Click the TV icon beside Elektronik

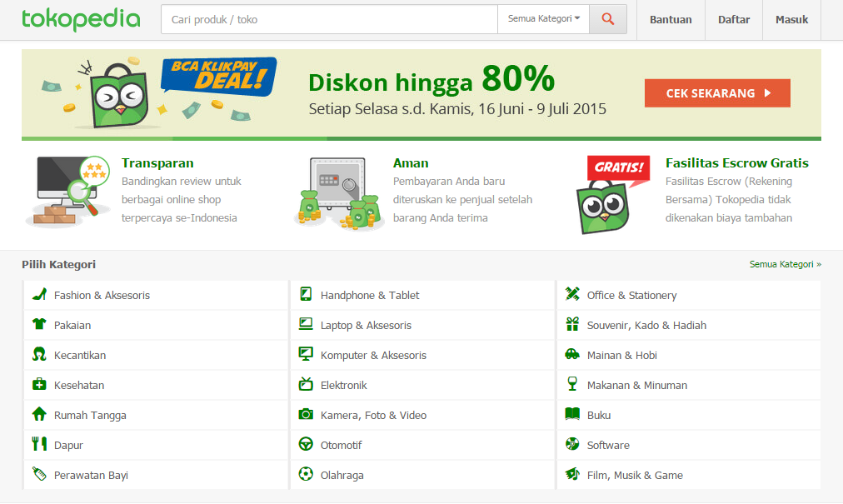pos(306,384)
